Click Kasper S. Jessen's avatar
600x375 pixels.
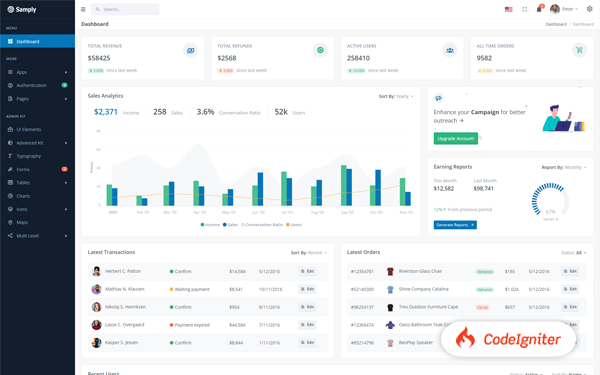click(96, 342)
